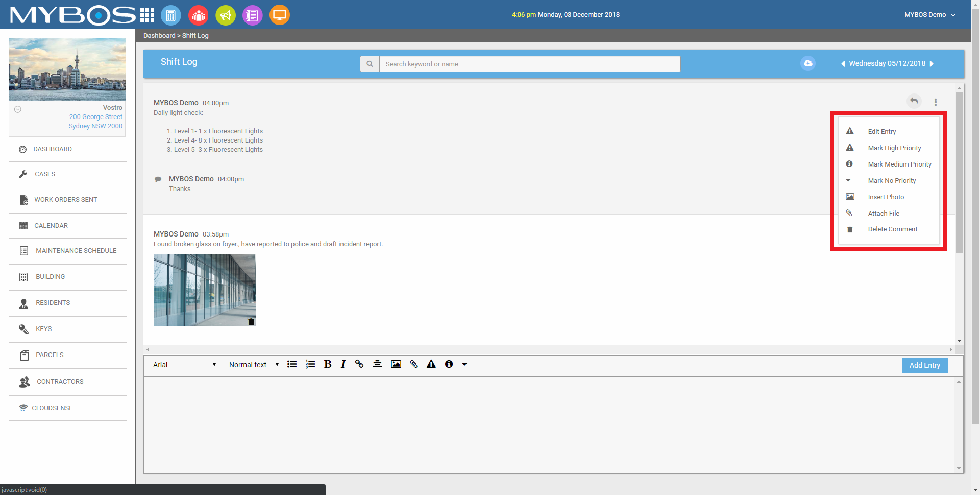Open the Normal text style dropdown

point(254,365)
